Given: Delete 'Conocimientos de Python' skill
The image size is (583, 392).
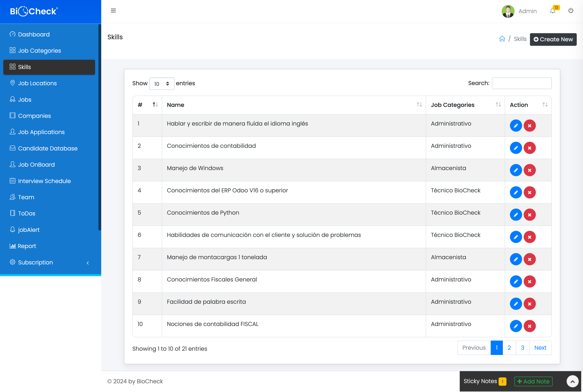Looking at the screenshot, I should point(530,214).
